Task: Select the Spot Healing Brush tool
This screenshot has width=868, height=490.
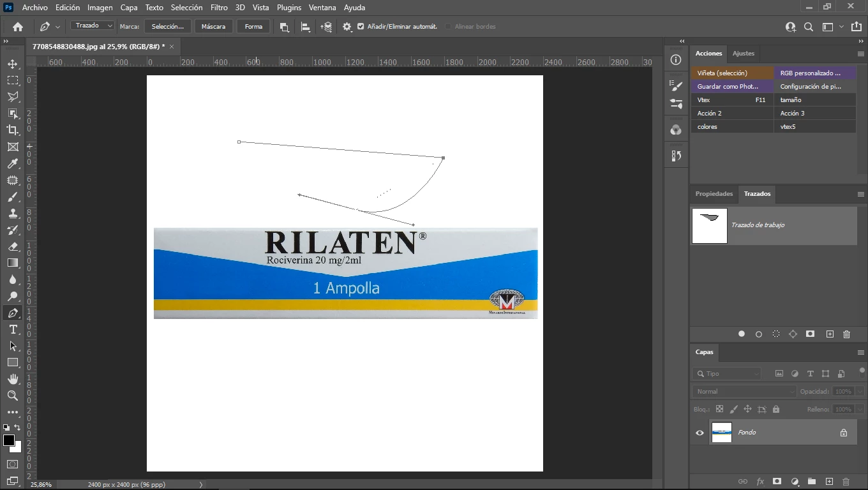Action: coord(13,181)
